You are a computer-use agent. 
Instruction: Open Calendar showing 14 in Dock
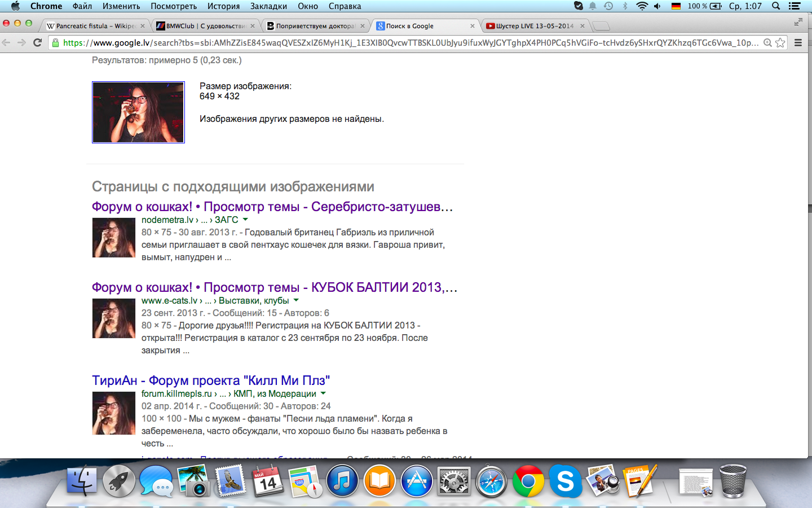[267, 481]
